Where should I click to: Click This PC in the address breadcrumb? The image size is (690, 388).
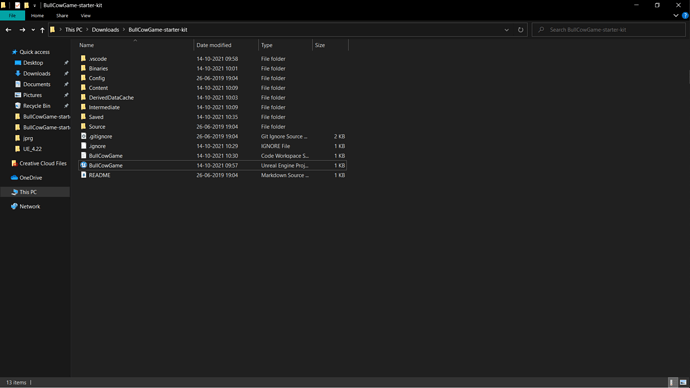point(73,30)
